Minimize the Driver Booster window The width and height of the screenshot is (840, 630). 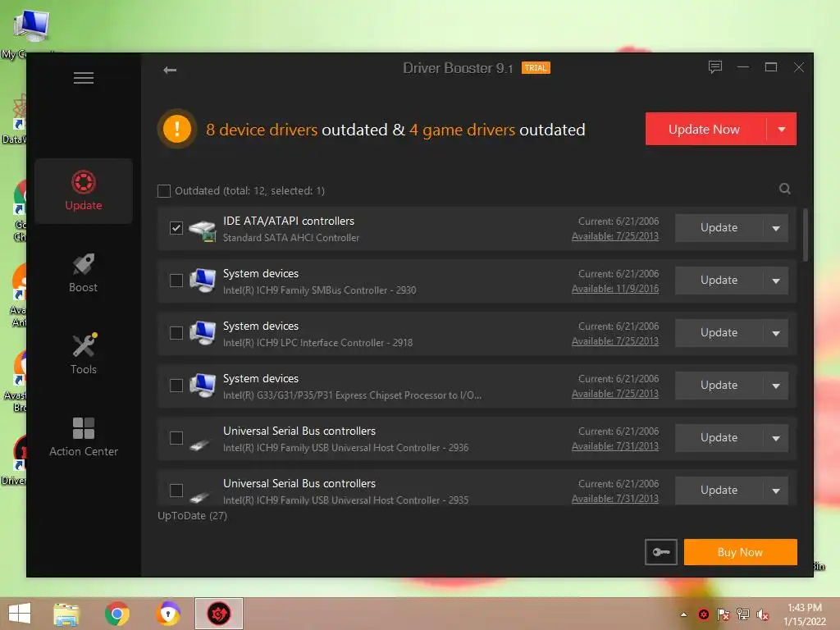[743, 67]
